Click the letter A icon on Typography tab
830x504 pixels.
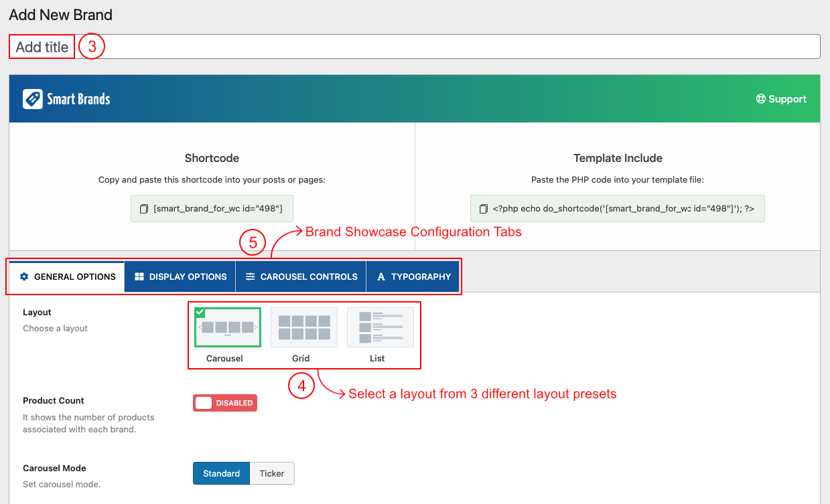381,276
